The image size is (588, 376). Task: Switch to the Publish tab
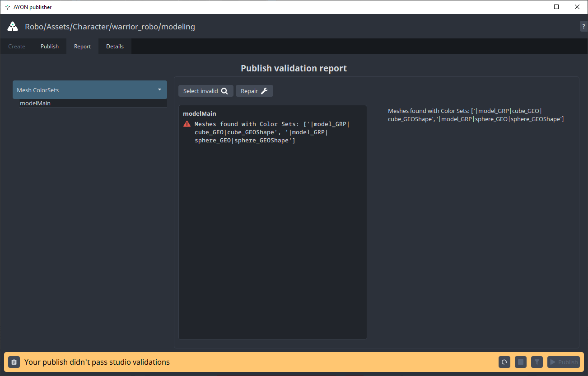tap(50, 47)
